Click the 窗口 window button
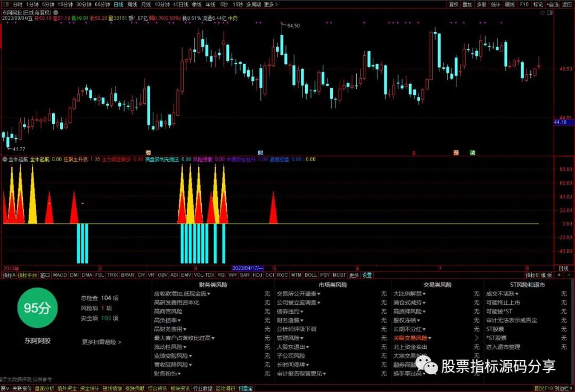 45,275
